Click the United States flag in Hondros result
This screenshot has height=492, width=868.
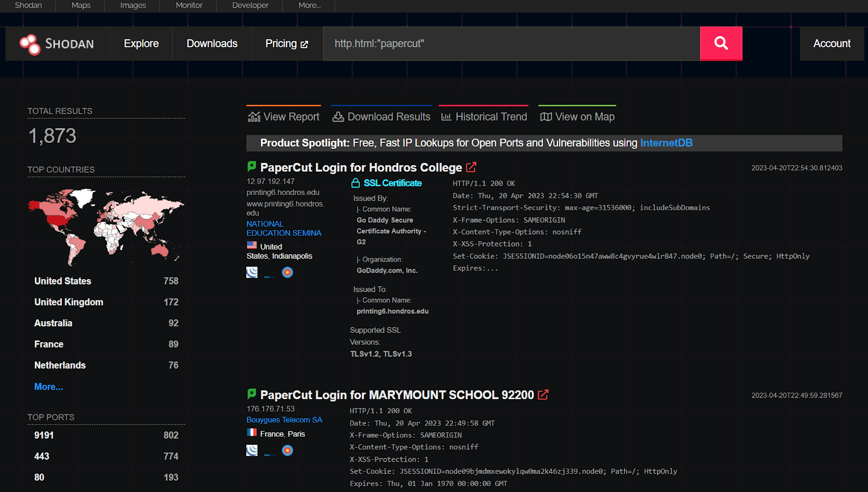coord(252,245)
